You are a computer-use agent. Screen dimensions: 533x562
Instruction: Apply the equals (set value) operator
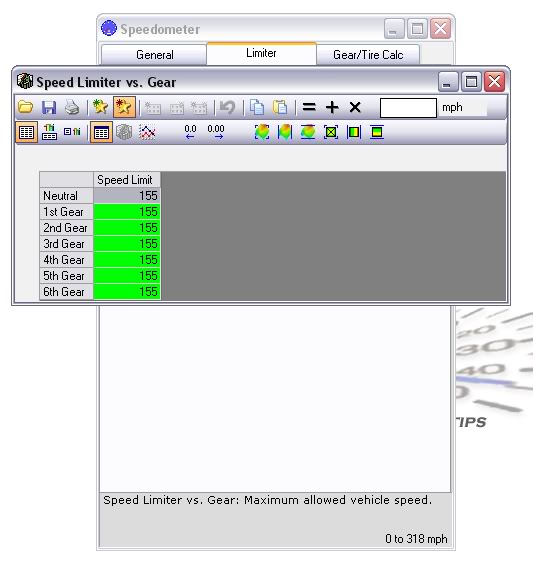click(309, 107)
